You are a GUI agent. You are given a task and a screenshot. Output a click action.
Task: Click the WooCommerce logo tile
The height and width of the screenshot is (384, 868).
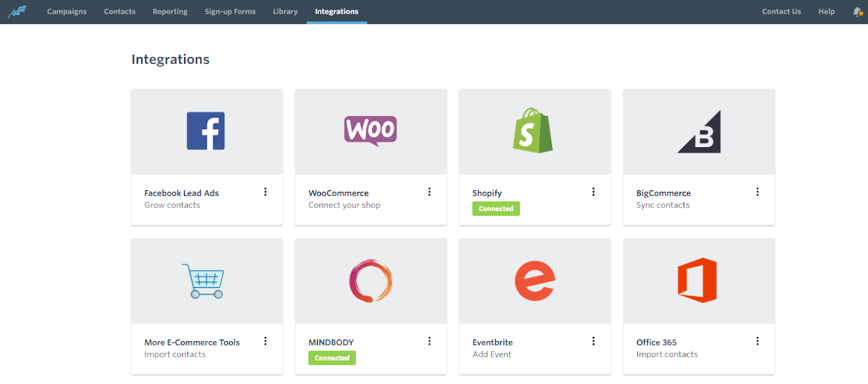click(x=371, y=131)
